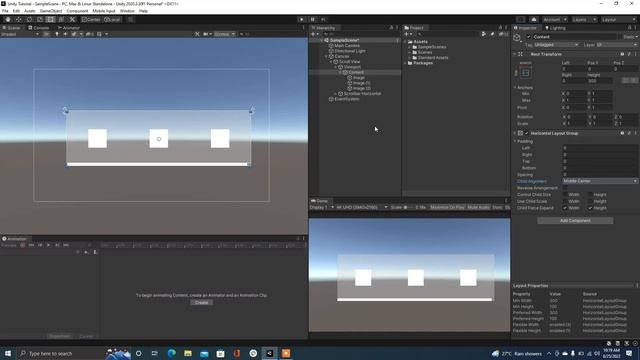
Task: Select Scrollbar Horizontal in Hierarchy
Action: pos(362,93)
